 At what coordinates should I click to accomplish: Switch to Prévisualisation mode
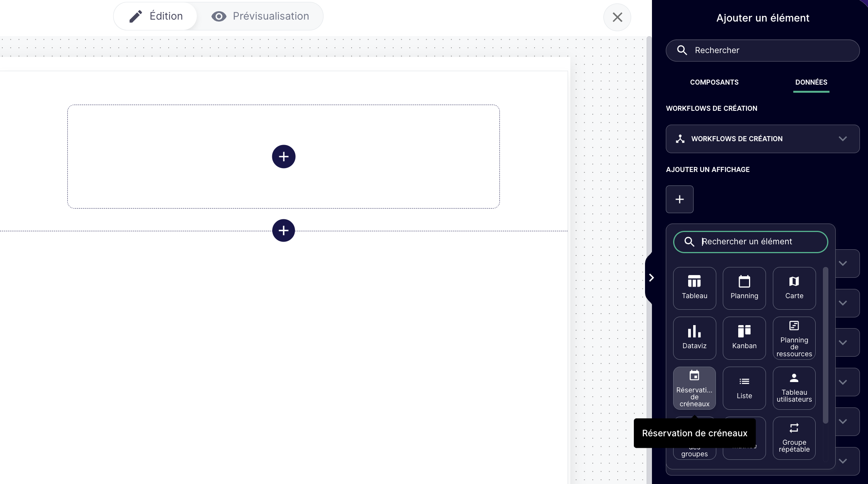260,16
